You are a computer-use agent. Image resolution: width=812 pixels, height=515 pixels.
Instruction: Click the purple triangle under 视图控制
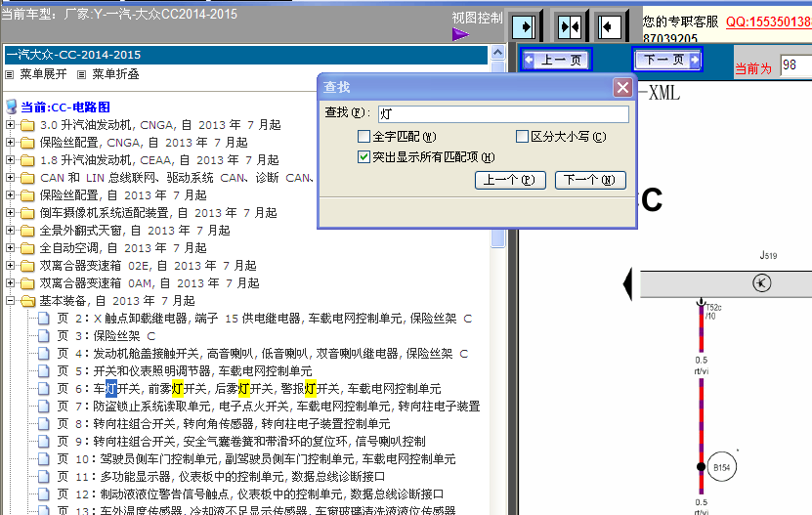(x=460, y=34)
